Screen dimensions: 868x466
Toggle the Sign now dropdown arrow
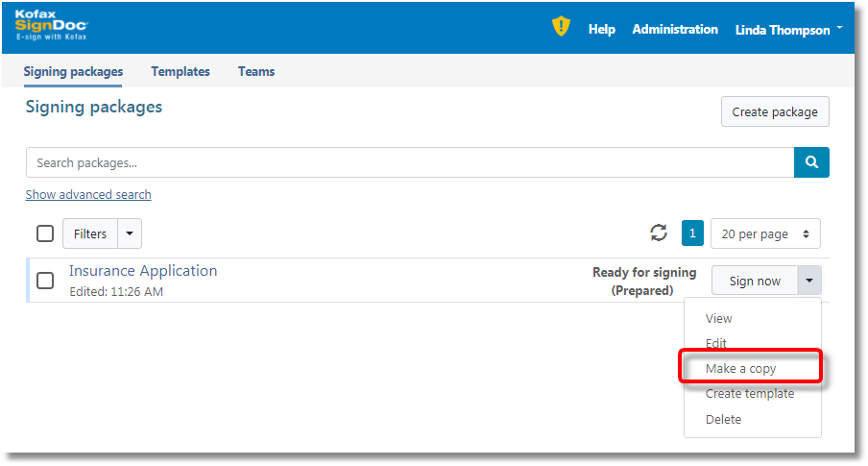pos(809,281)
